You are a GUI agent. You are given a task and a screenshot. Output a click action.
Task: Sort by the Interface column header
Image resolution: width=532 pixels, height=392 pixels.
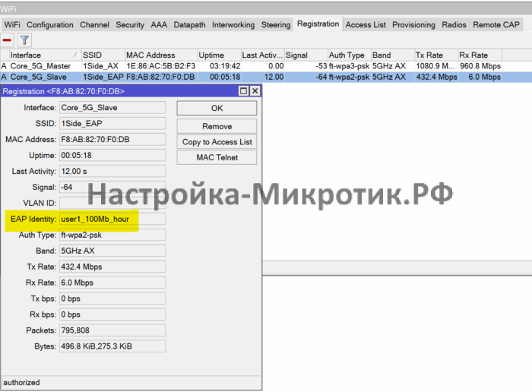[45, 55]
